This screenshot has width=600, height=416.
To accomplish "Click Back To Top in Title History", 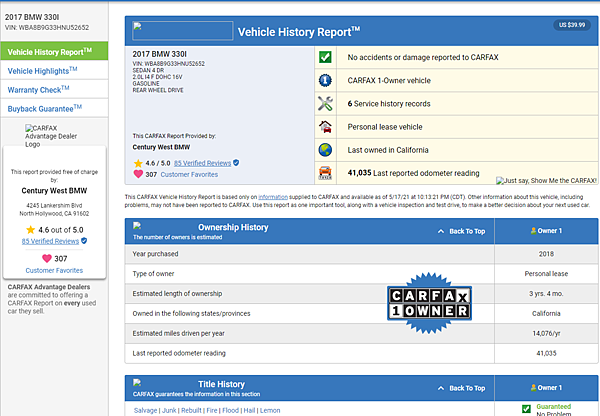I will tap(467, 388).
